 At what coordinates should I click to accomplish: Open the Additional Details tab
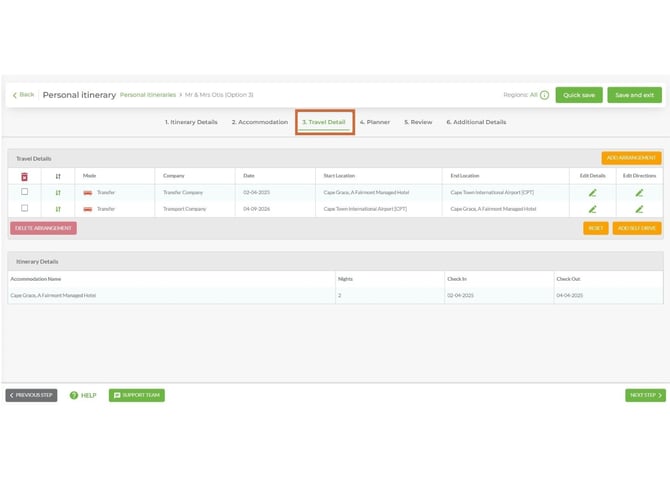pos(476,122)
